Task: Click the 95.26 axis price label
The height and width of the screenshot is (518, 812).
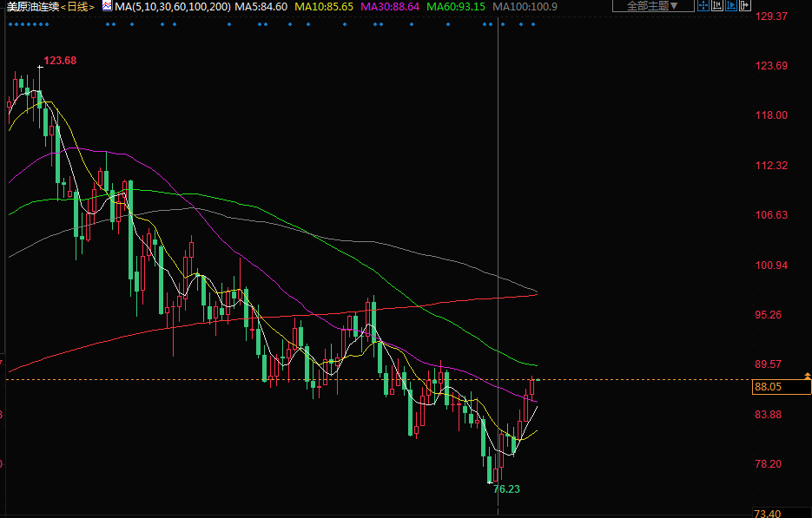Action: click(768, 315)
